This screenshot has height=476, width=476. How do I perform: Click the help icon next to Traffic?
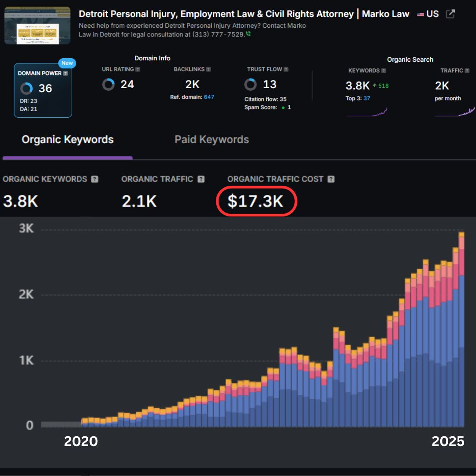(467, 71)
